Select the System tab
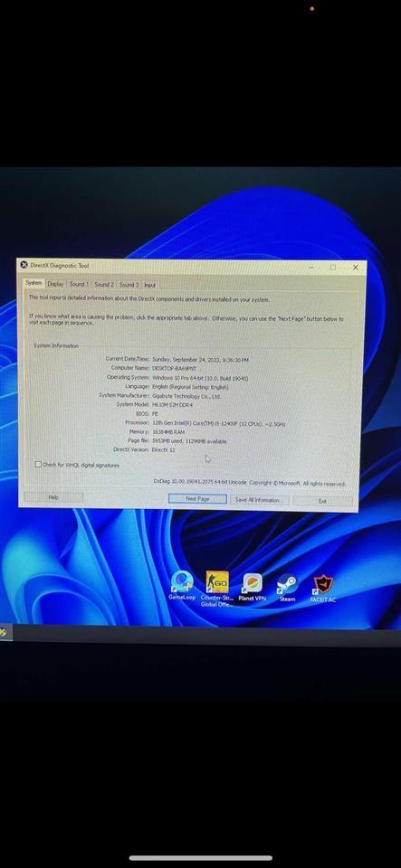Screen dimensions: 401x868 (33, 283)
